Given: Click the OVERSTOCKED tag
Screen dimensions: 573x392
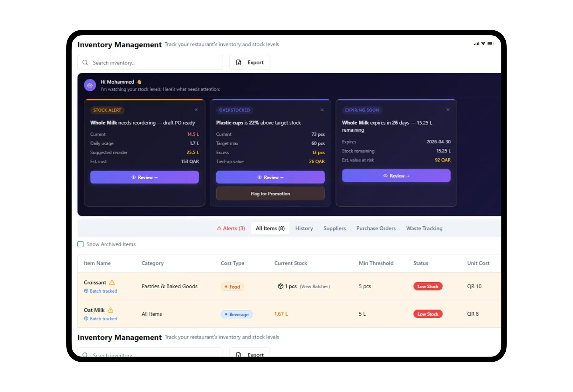Looking at the screenshot, I should [x=234, y=110].
